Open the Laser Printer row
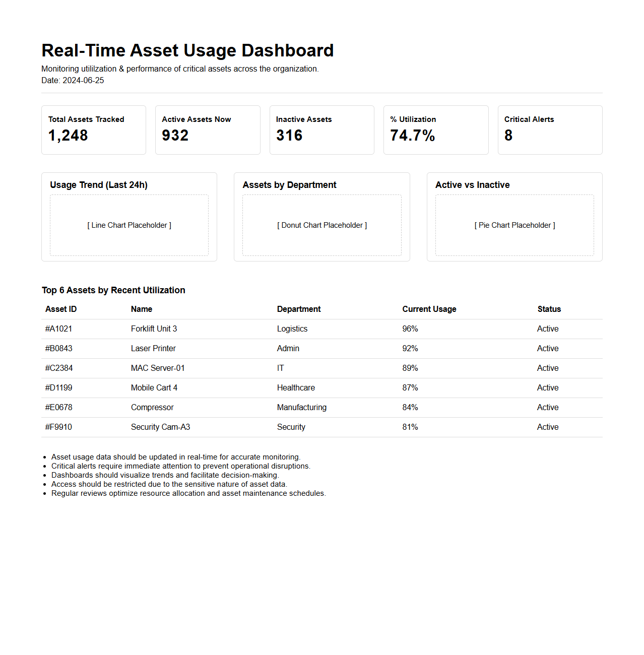 pyautogui.click(x=153, y=349)
